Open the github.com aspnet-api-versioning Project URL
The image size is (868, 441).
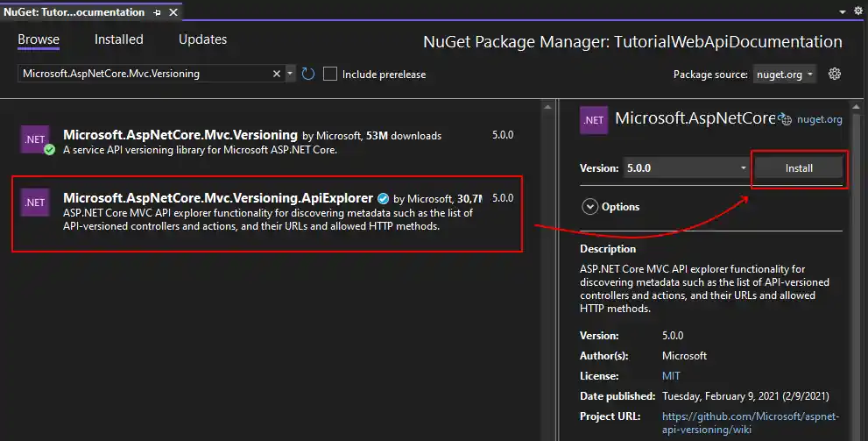(751, 423)
